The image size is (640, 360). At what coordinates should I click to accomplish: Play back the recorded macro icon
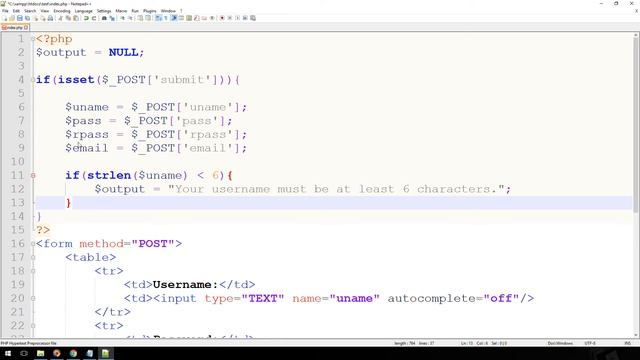tap(238, 18)
